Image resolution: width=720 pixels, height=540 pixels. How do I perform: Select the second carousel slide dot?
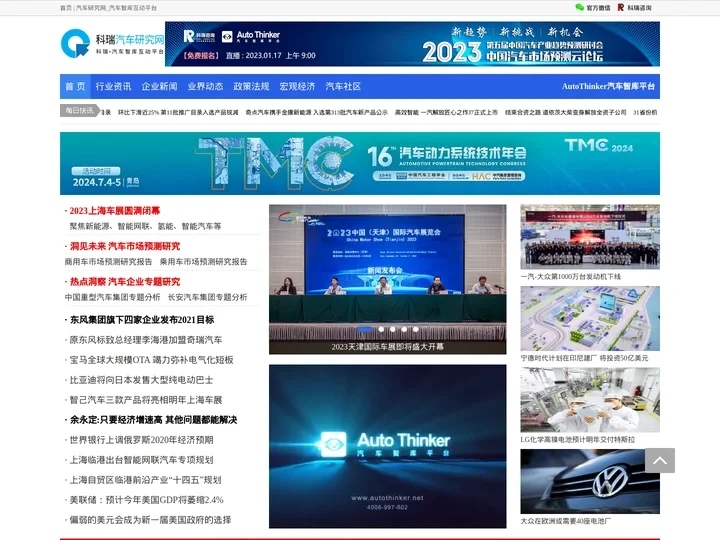(x=381, y=329)
